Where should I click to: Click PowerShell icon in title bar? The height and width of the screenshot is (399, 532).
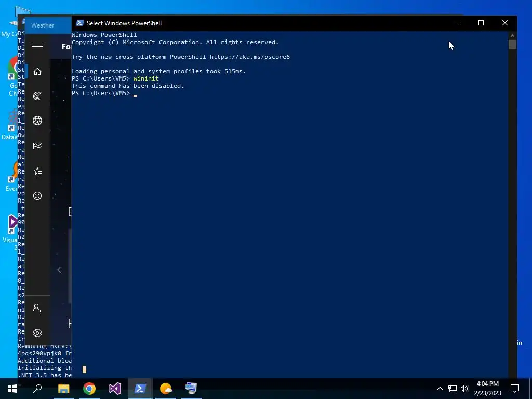click(x=79, y=23)
